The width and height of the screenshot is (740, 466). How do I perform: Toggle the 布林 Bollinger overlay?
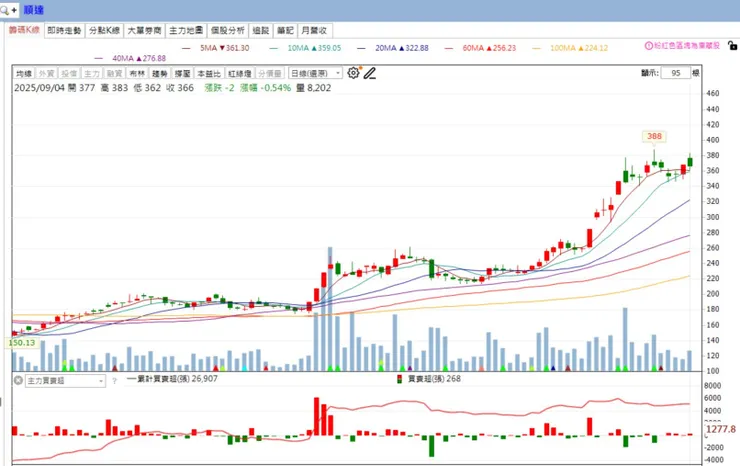(x=137, y=73)
